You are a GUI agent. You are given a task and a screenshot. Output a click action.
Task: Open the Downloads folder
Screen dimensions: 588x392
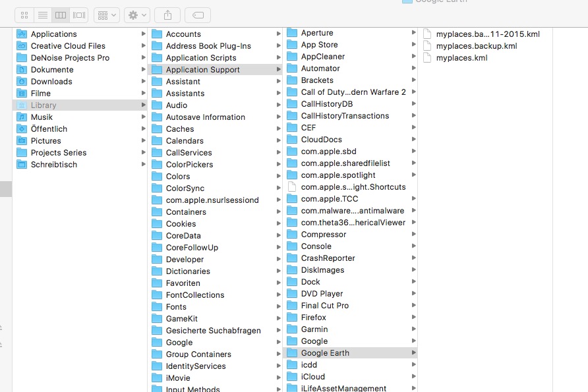(x=51, y=82)
